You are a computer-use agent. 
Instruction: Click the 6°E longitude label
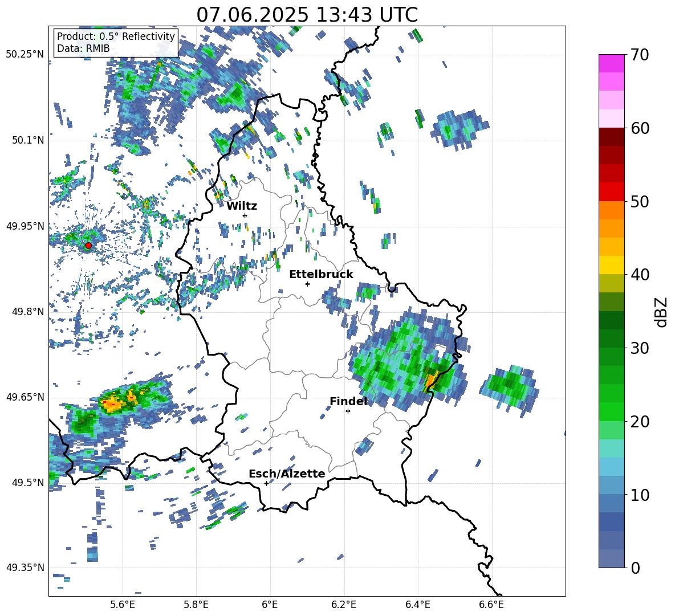click(x=270, y=605)
